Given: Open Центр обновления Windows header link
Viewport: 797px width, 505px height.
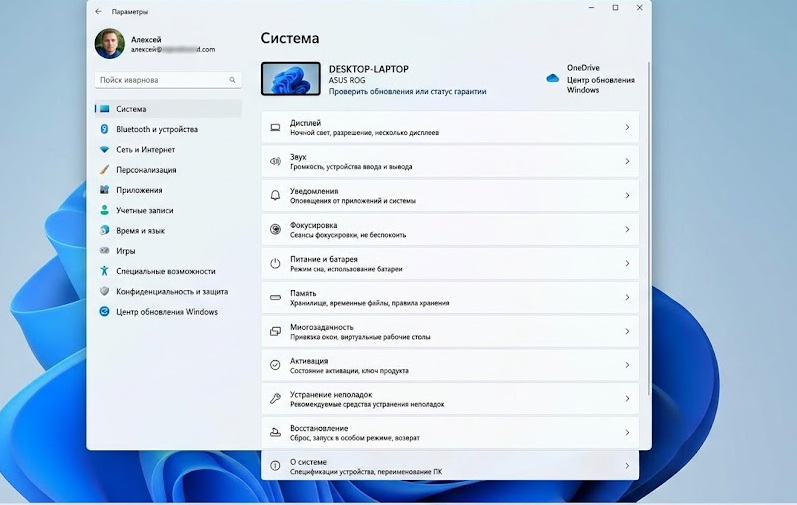Looking at the screenshot, I should 600,85.
